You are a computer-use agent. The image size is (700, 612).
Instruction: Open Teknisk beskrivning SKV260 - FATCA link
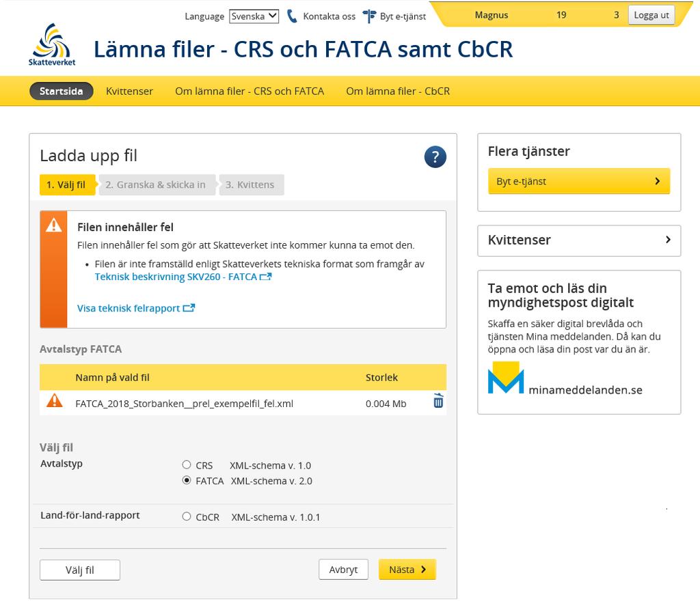pyautogui.click(x=183, y=277)
